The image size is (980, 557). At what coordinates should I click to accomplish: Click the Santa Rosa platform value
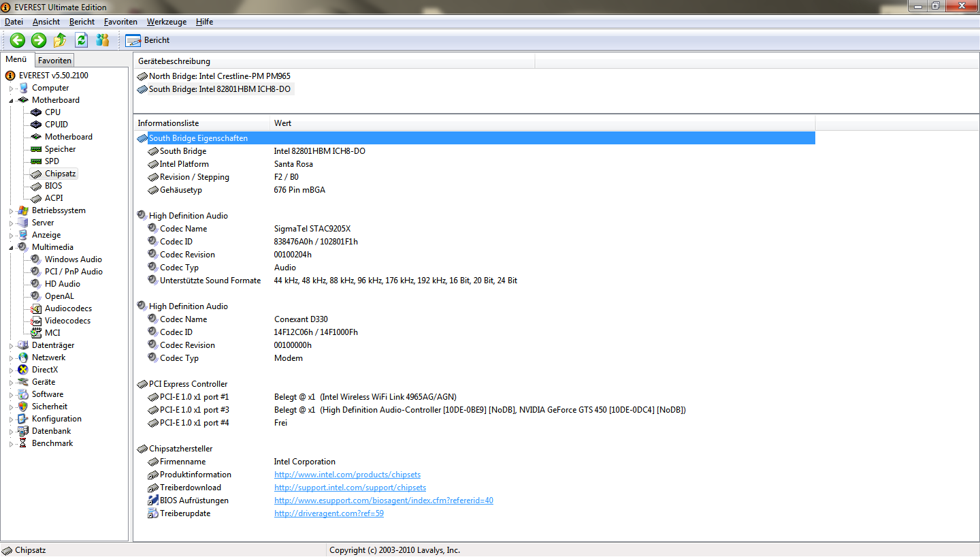(x=293, y=164)
